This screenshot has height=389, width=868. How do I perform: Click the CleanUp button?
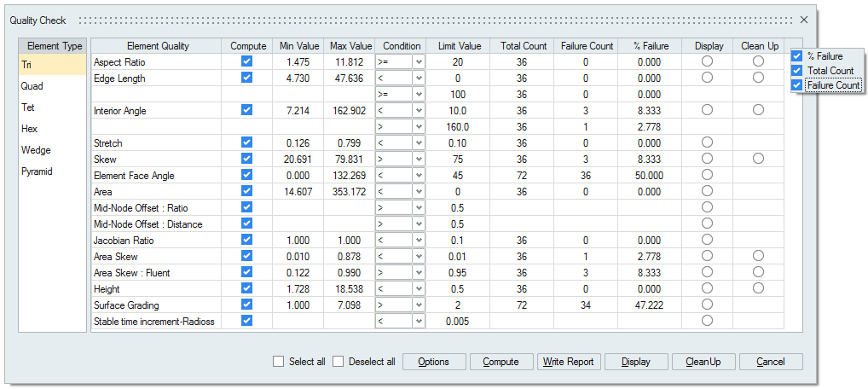point(703,362)
